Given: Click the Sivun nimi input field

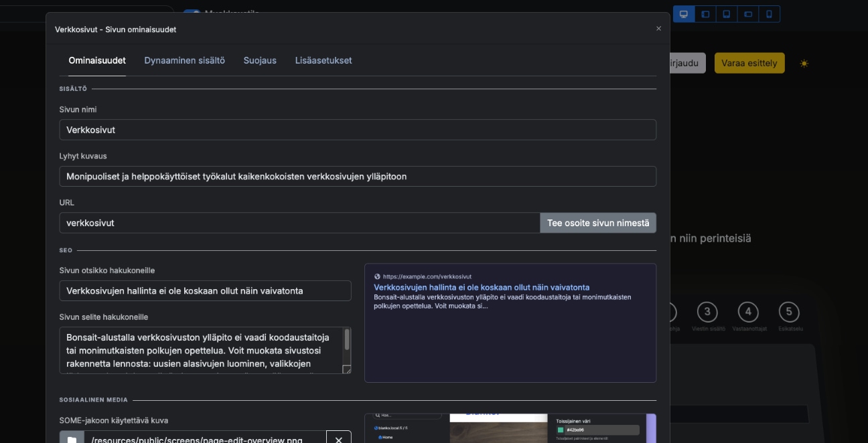Looking at the screenshot, I should [358, 130].
